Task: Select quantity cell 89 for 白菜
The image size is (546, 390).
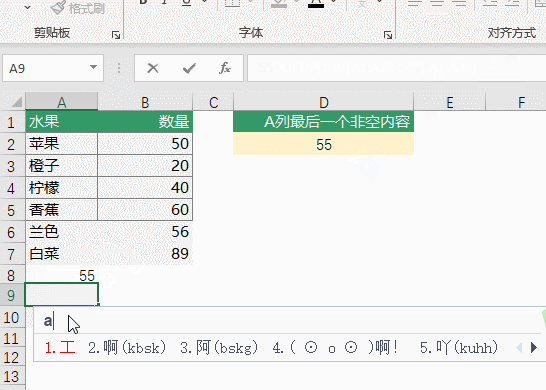Action: point(145,254)
